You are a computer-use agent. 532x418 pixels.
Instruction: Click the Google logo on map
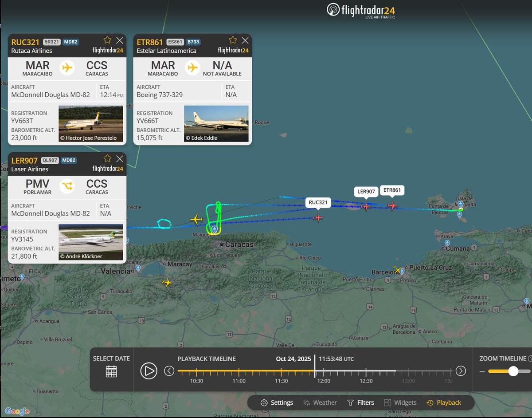(17, 411)
